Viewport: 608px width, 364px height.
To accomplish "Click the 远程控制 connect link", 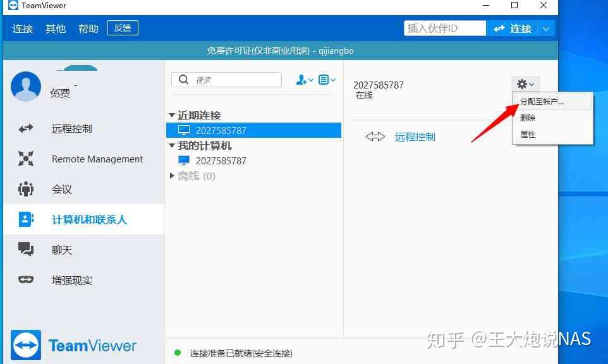I will point(415,136).
